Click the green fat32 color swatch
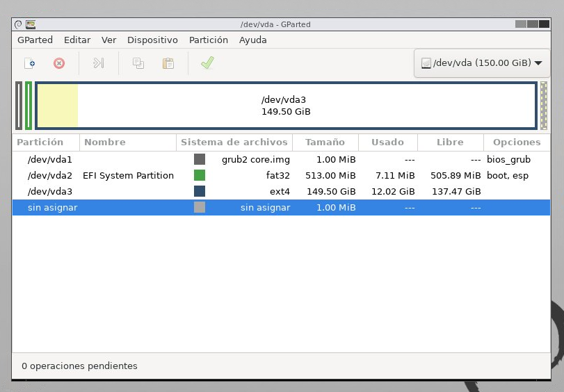 point(200,176)
